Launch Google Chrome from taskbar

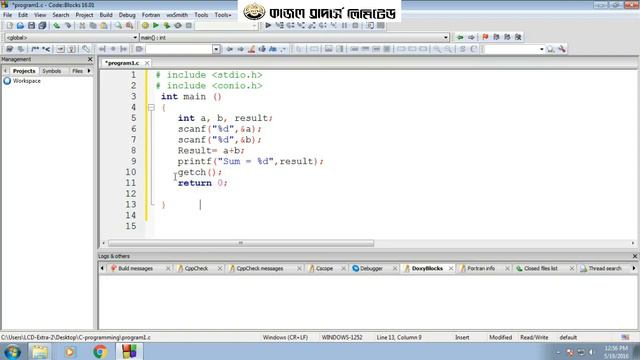click(100, 351)
